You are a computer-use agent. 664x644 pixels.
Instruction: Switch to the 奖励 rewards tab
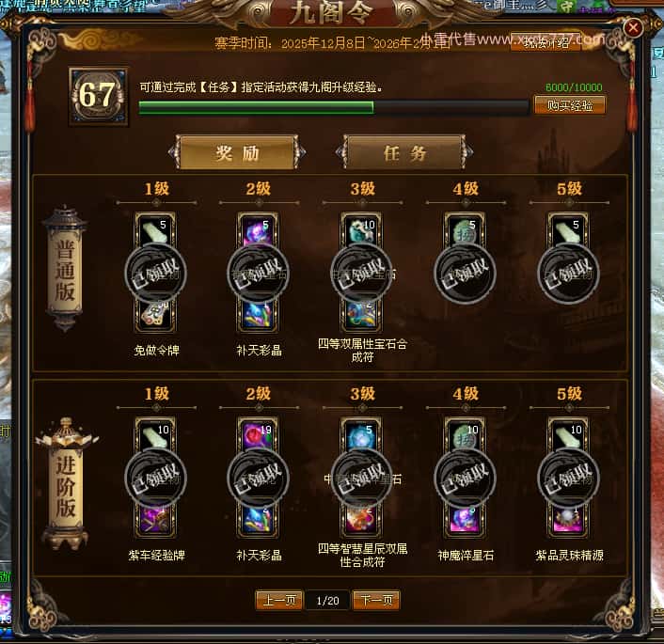237,152
